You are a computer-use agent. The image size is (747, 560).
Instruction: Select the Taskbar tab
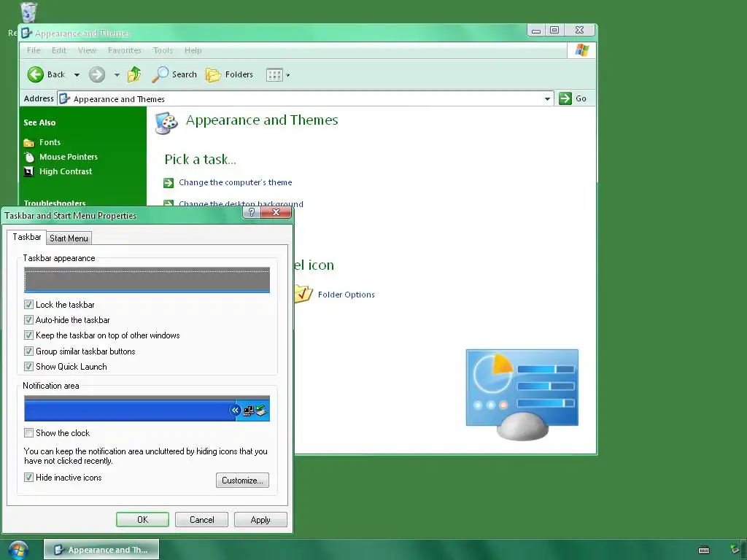tap(27, 237)
